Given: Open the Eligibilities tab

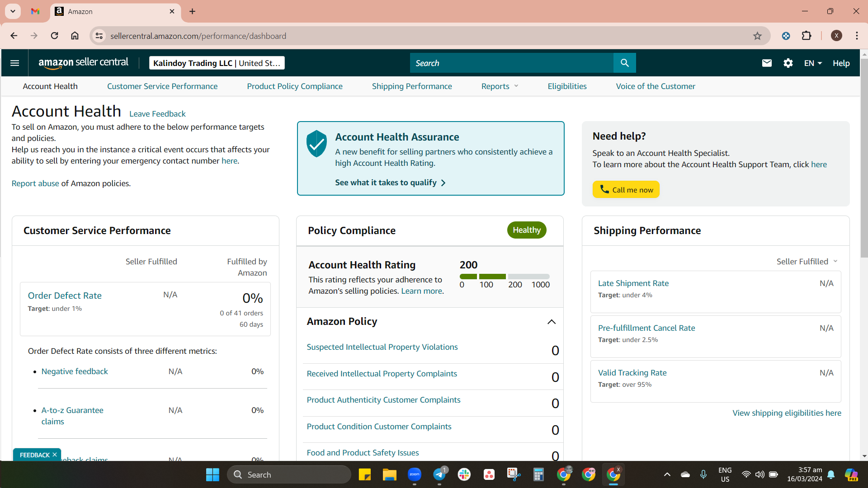Looking at the screenshot, I should (x=567, y=86).
